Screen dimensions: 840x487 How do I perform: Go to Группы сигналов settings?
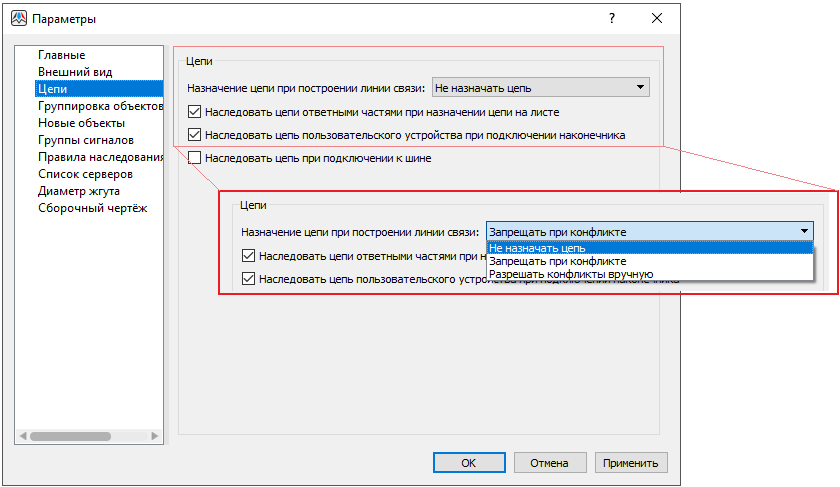(x=85, y=140)
